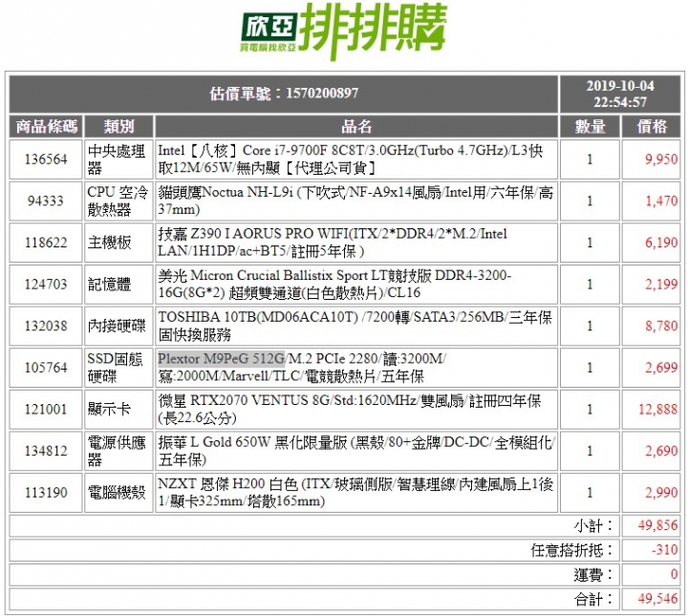Click the Intel Core i7-9700F product name
Image resolution: width=688 pixels, height=616 pixels.
(x=350, y=159)
